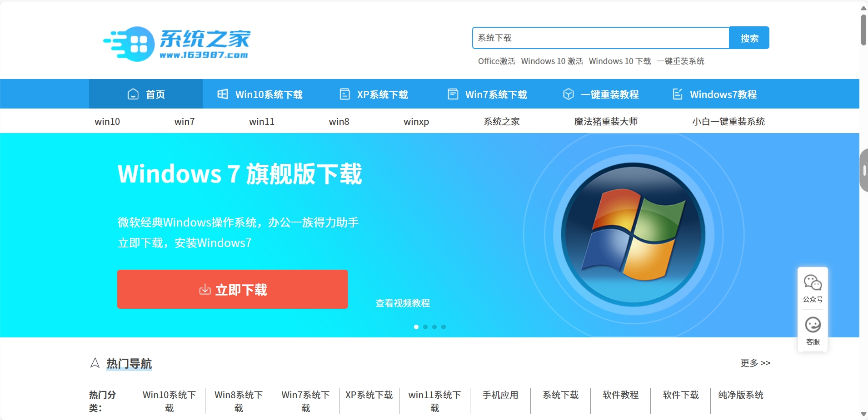
Task: Click the edit icon beside Windows7教程
Action: pos(678,94)
